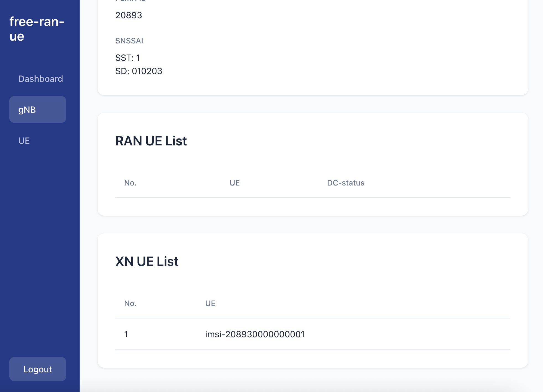543x392 pixels.
Task: Navigate to the UE page
Action: tap(24, 140)
